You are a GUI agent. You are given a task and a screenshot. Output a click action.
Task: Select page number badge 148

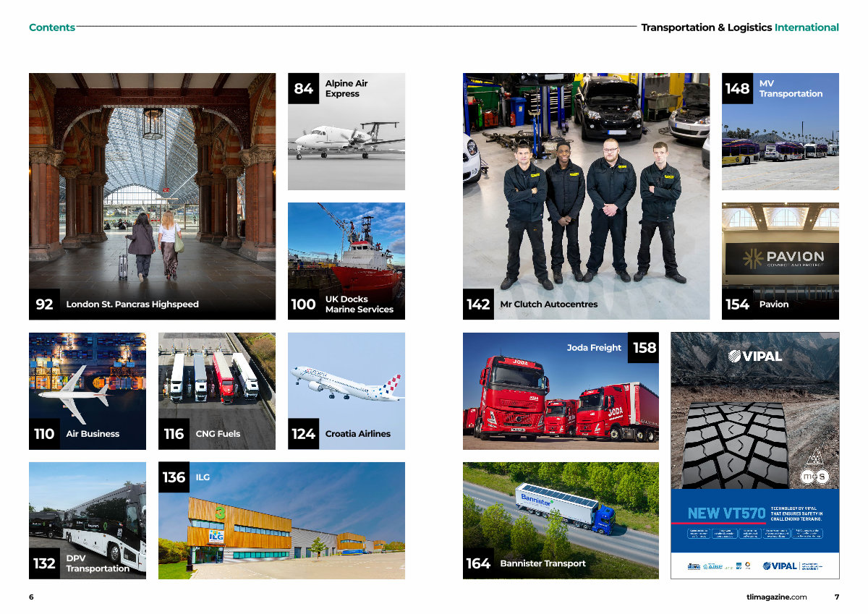pyautogui.click(x=737, y=88)
